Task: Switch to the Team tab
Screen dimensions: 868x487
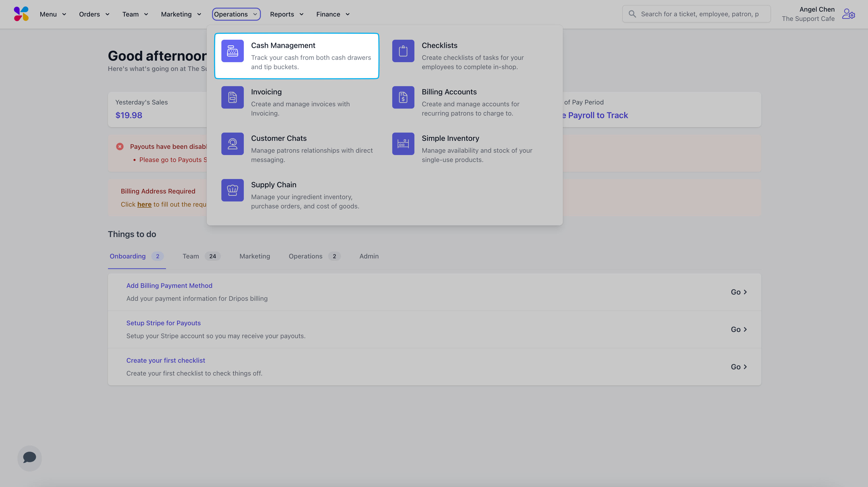Action: click(191, 256)
